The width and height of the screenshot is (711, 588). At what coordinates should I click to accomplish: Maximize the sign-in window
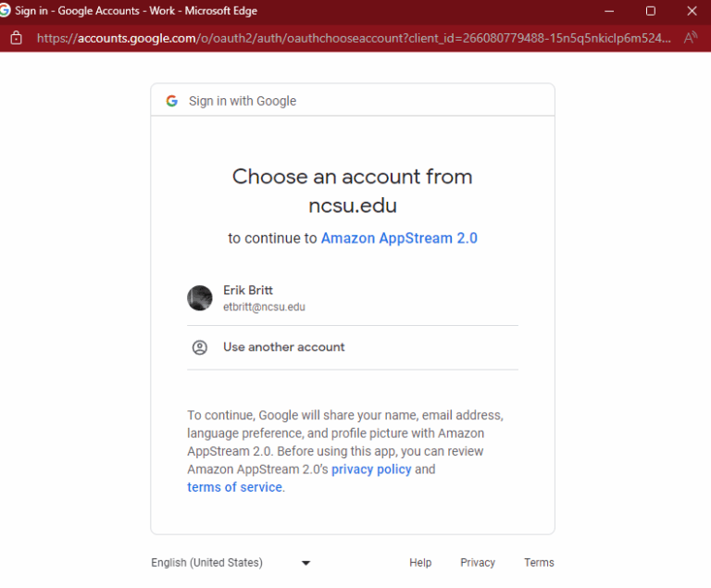tap(651, 11)
